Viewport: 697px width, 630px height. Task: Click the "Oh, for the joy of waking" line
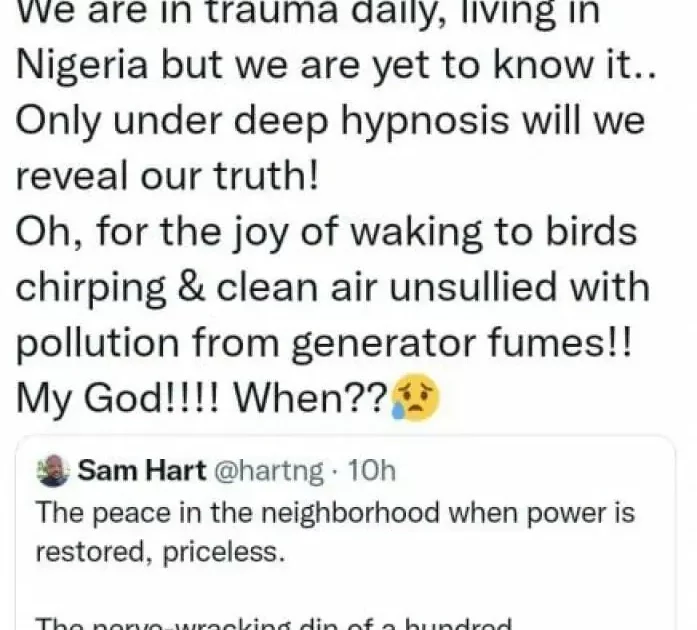point(325,233)
